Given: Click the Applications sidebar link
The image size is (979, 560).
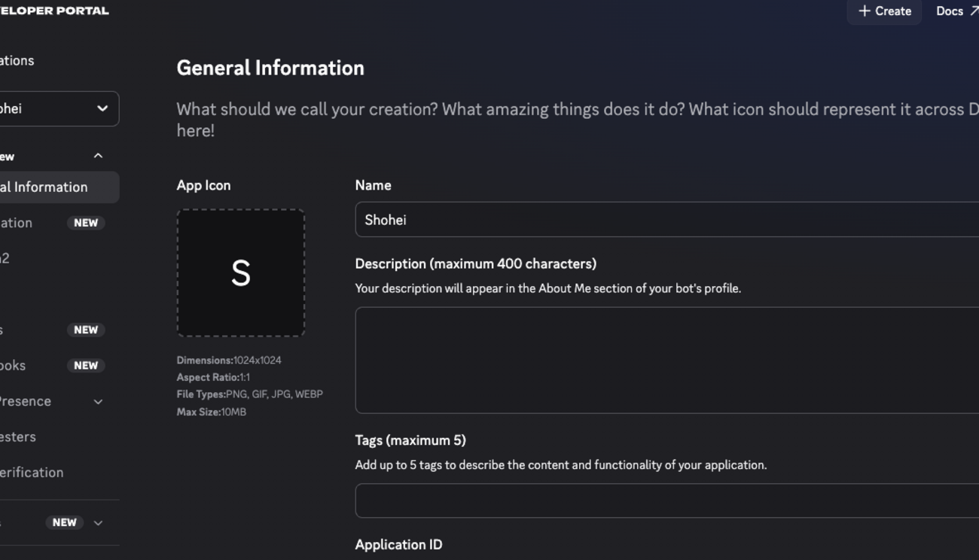Looking at the screenshot, I should pyautogui.click(x=17, y=61).
